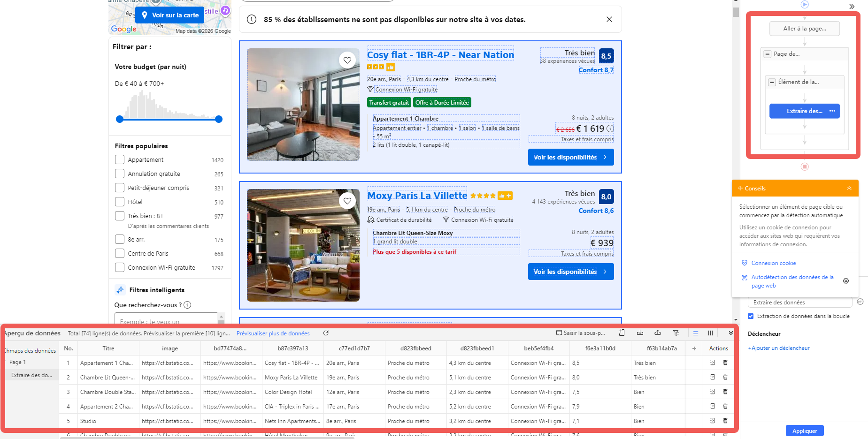The height and width of the screenshot is (439, 868).
Task: Check the Appartement filter checkbox
Action: [119, 159]
